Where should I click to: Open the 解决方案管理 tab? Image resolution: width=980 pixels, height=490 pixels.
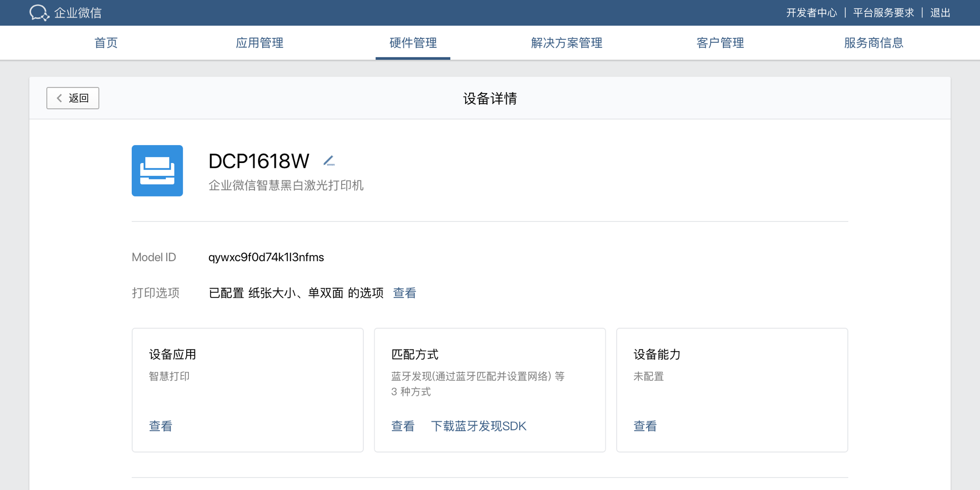coord(567,43)
